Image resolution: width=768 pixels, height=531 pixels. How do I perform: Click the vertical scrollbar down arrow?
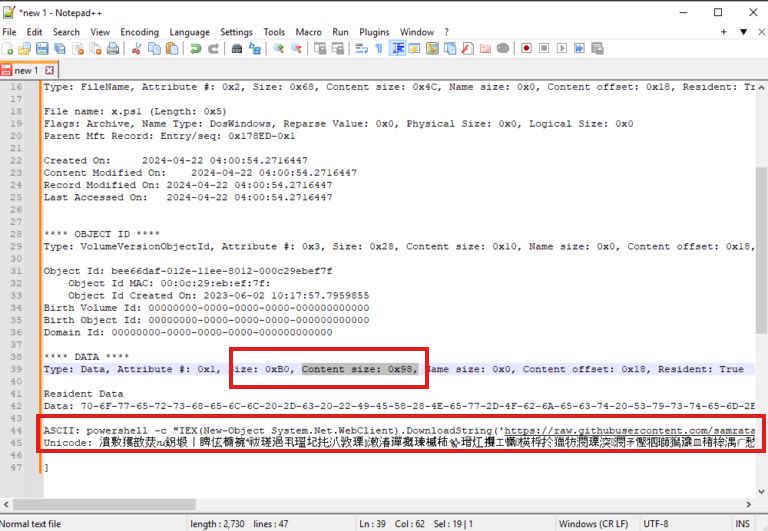(x=761, y=491)
